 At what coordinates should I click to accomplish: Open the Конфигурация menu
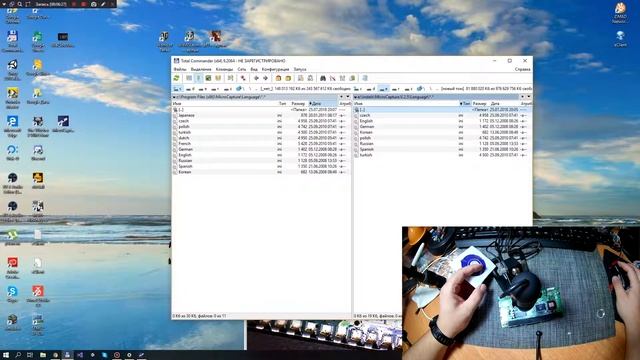point(276,69)
